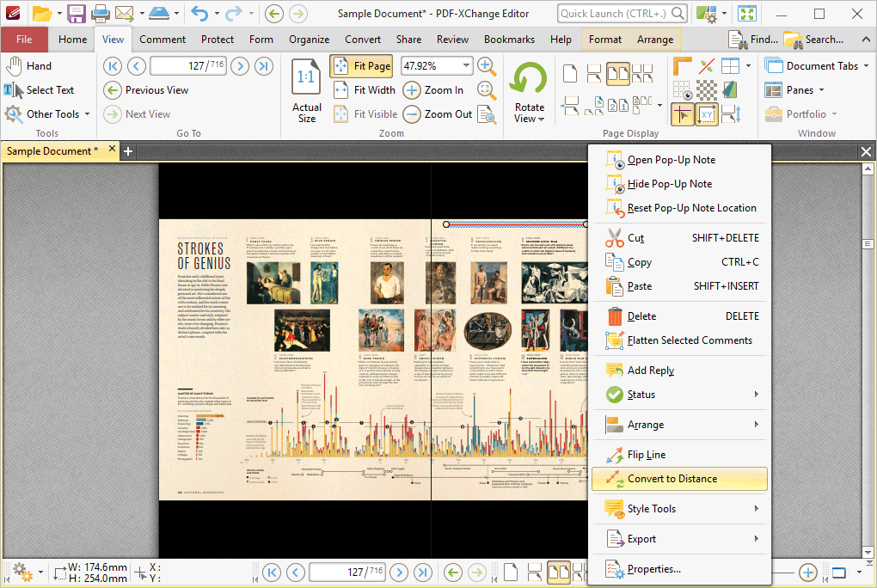The width and height of the screenshot is (877, 588).
Task: Select Flatten Selected Comments
Action: point(679,340)
